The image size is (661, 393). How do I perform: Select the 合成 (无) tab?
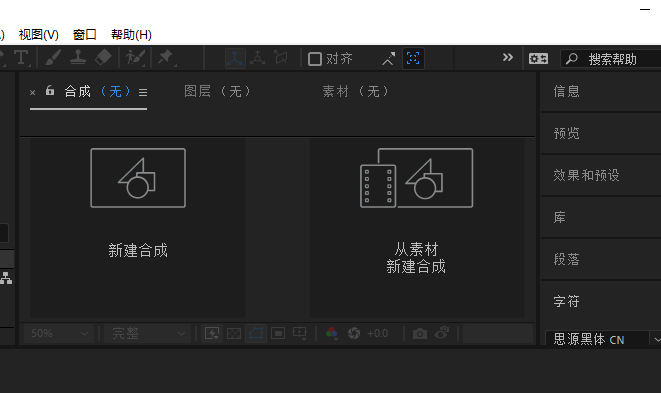[x=97, y=91]
